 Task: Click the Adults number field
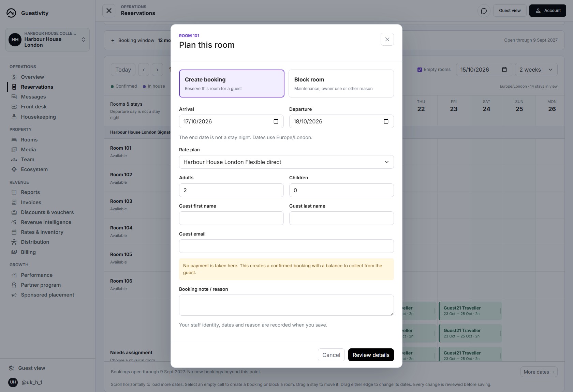(x=231, y=190)
